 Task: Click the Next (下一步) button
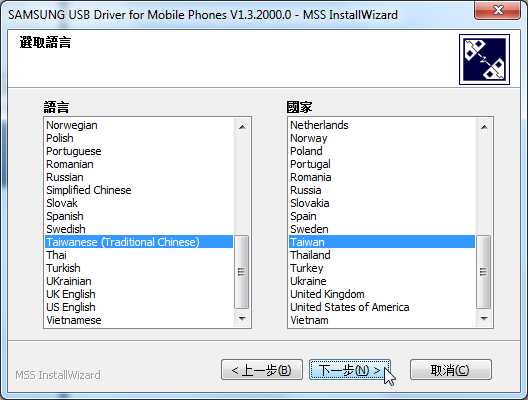click(350, 370)
